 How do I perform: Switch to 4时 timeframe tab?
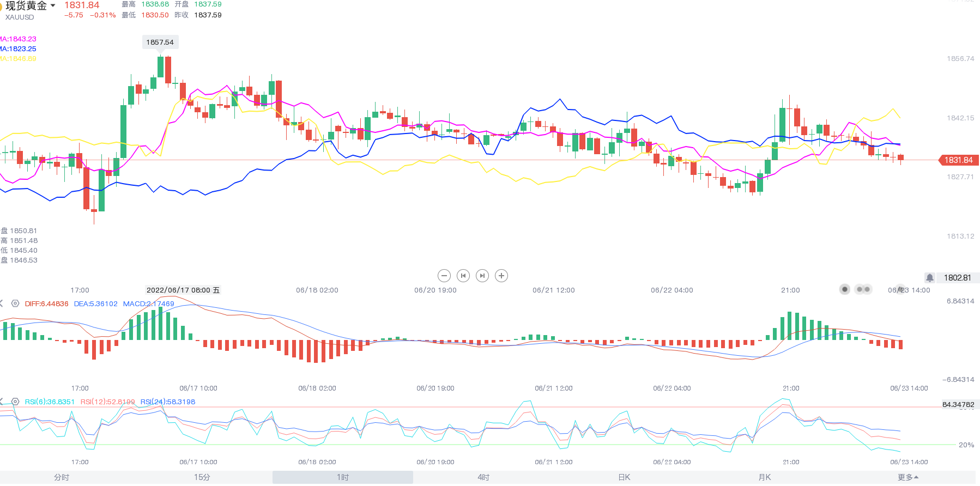(x=483, y=477)
